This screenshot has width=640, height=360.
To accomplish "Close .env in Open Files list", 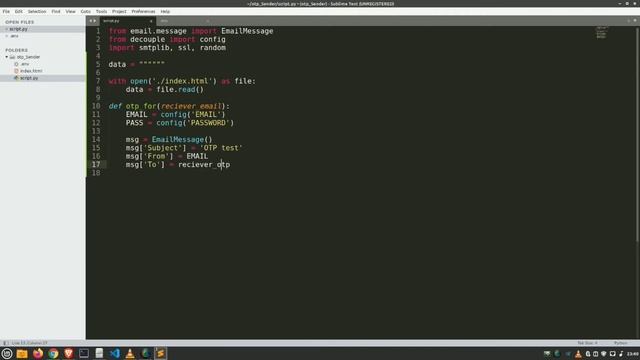I will click(7, 36).
